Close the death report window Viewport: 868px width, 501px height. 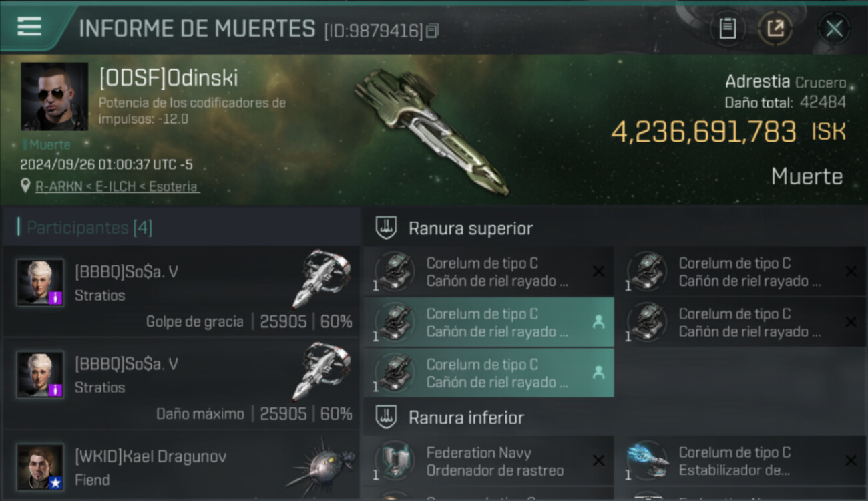[x=834, y=29]
